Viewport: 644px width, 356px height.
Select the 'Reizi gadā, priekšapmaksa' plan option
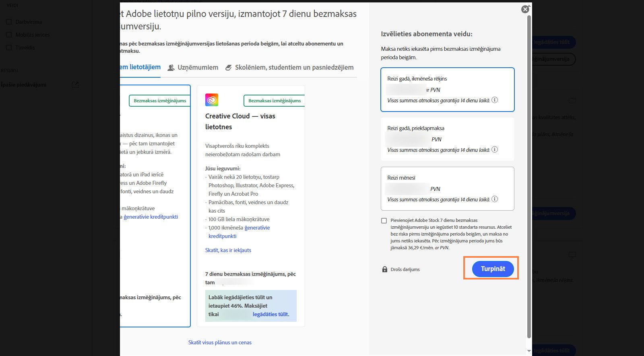point(448,139)
